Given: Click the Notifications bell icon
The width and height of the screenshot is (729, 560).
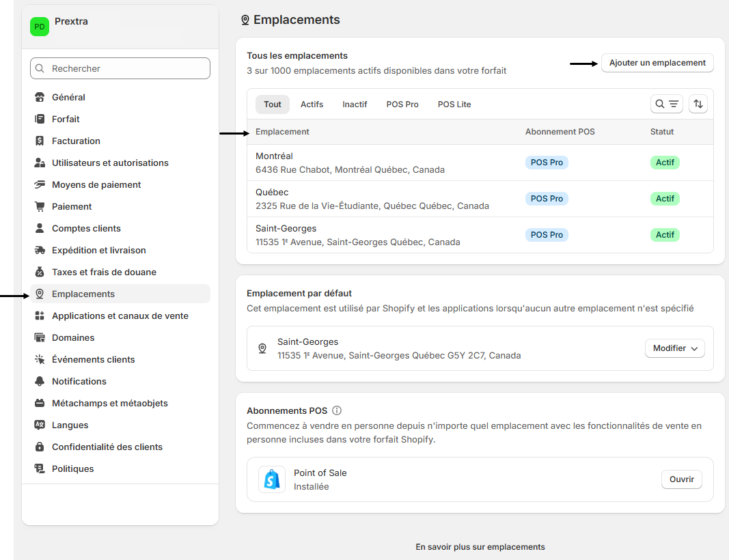Looking at the screenshot, I should (40, 382).
